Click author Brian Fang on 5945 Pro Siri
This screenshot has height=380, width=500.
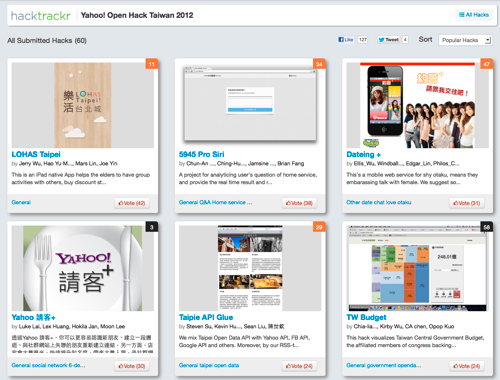(x=291, y=163)
